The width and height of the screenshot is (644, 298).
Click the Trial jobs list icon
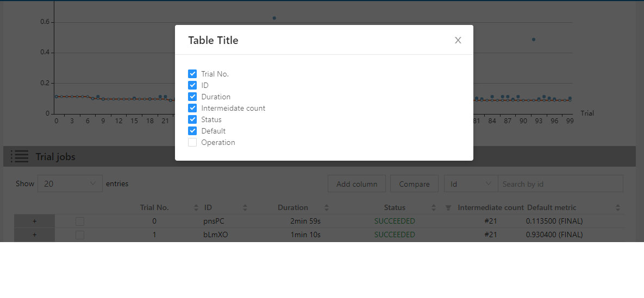coord(20,157)
